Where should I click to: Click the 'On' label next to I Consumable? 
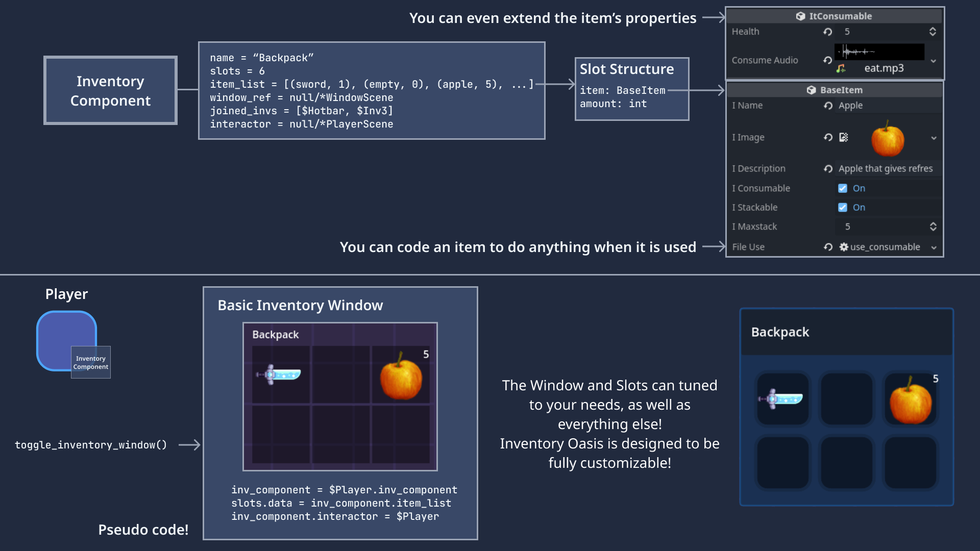tap(859, 188)
